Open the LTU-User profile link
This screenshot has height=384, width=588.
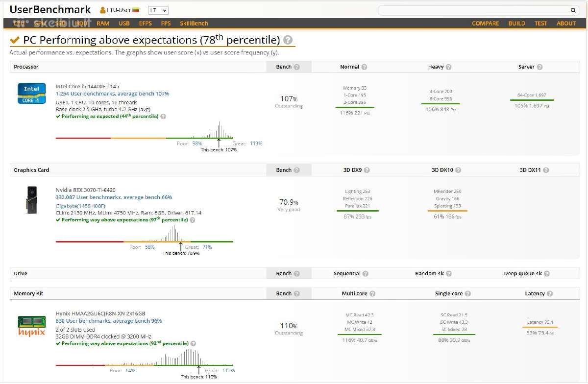click(x=120, y=10)
